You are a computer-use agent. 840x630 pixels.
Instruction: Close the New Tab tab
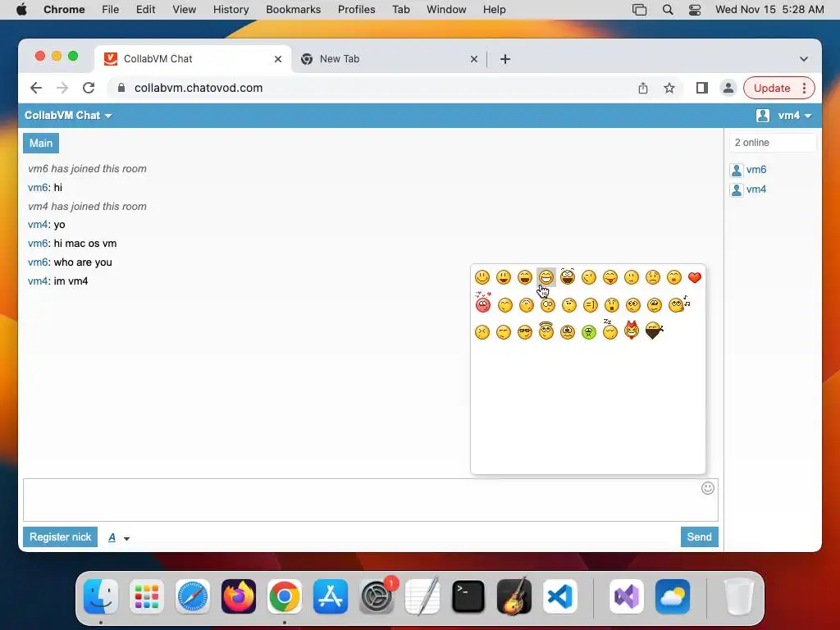coord(473,59)
